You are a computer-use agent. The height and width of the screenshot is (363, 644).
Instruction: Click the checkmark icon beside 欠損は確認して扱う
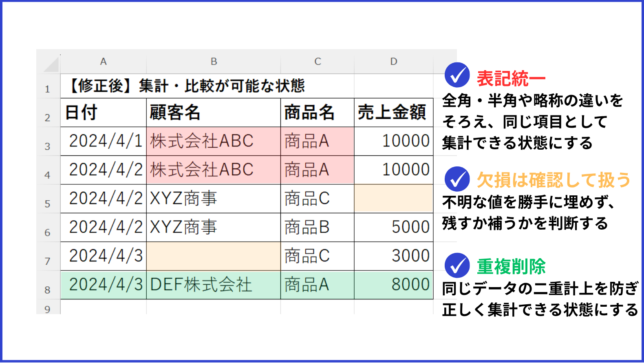(x=457, y=179)
